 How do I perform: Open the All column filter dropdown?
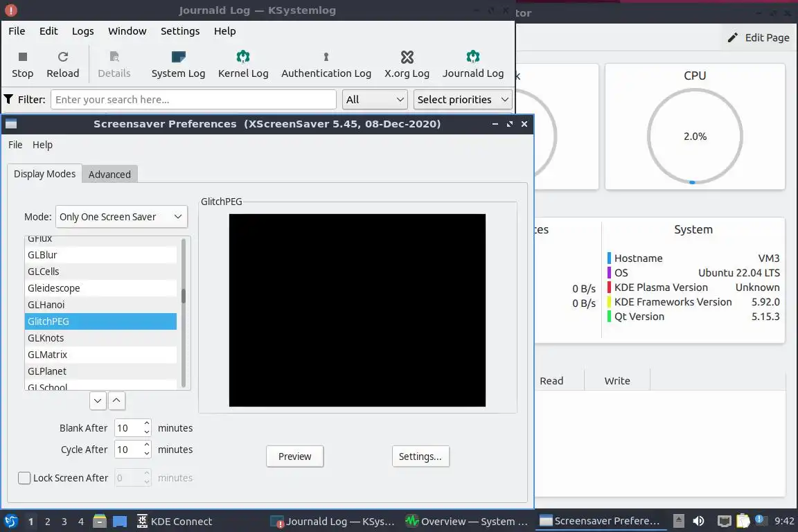375,99
